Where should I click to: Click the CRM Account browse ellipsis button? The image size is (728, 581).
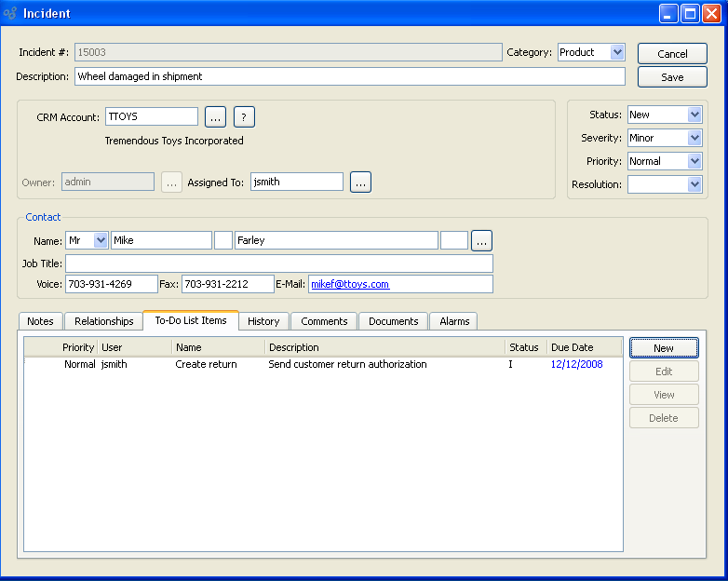pyautogui.click(x=215, y=116)
